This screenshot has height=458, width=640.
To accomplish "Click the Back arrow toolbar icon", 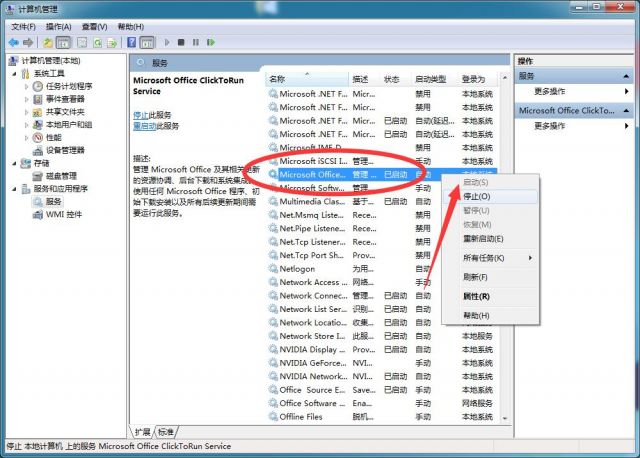I will coord(13,42).
